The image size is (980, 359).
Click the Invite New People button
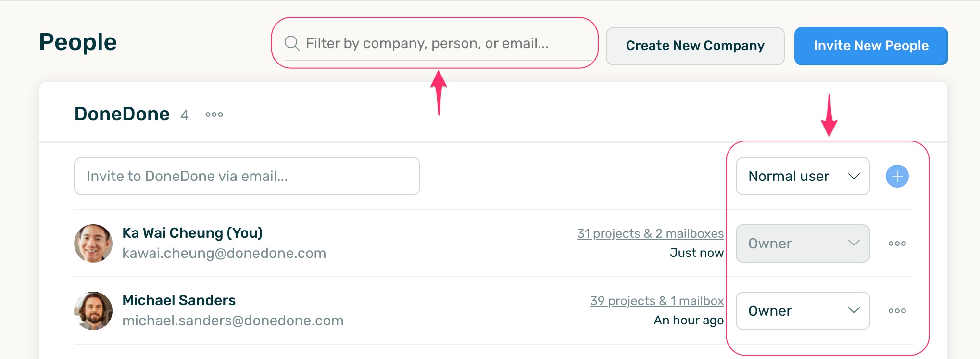tap(871, 46)
